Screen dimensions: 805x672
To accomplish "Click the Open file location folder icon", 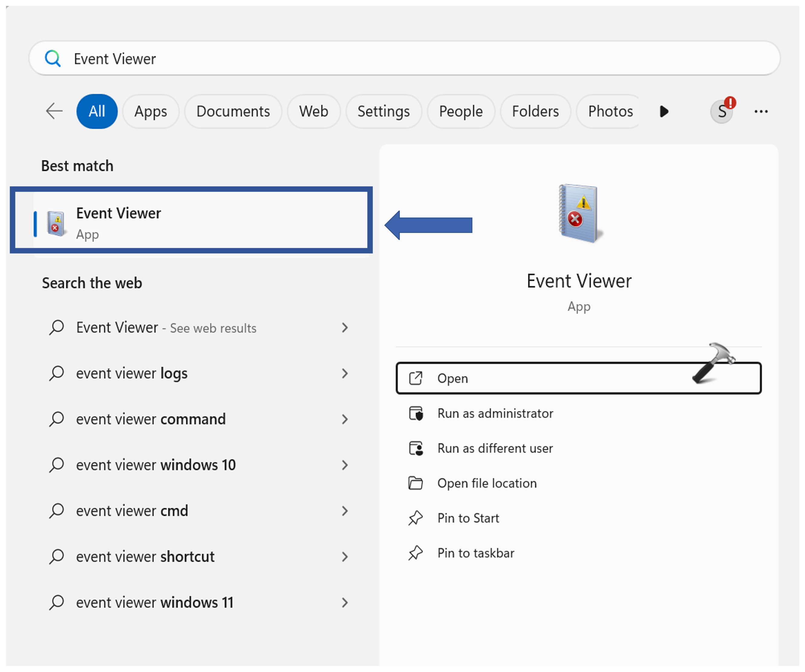I will click(416, 483).
